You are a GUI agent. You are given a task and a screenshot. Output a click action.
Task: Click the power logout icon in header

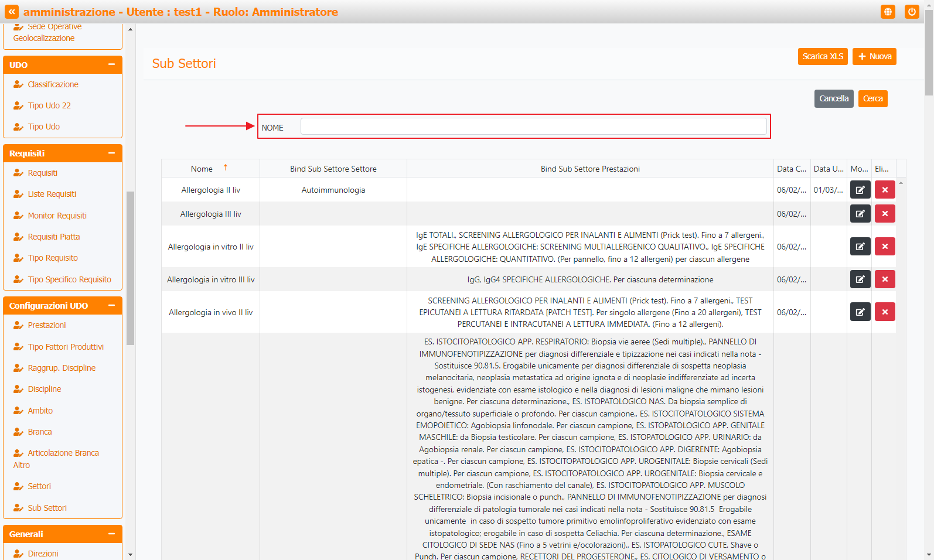pyautogui.click(x=911, y=12)
